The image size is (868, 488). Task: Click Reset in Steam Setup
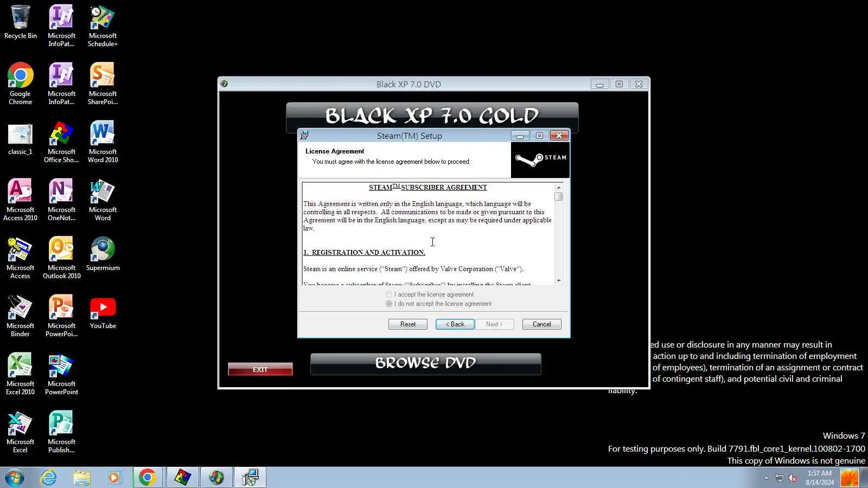click(408, 324)
